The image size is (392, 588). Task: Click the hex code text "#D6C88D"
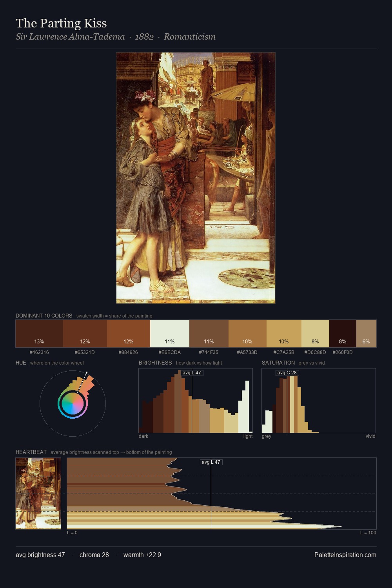coord(315,352)
